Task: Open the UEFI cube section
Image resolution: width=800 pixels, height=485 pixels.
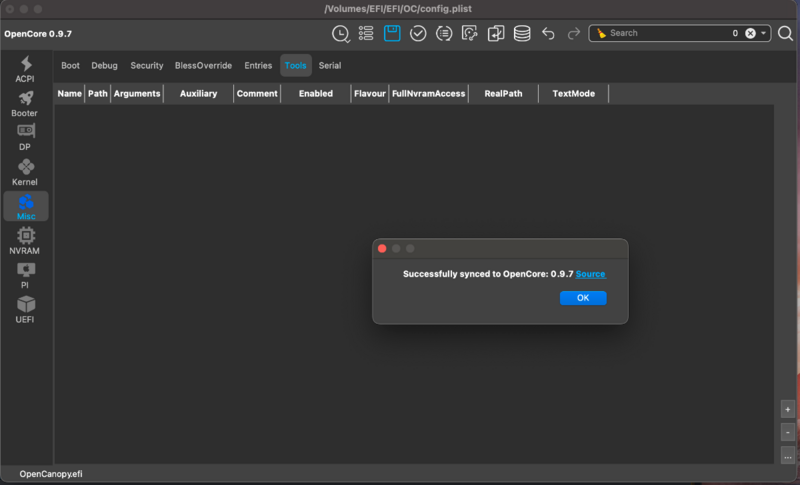Action: (25, 309)
